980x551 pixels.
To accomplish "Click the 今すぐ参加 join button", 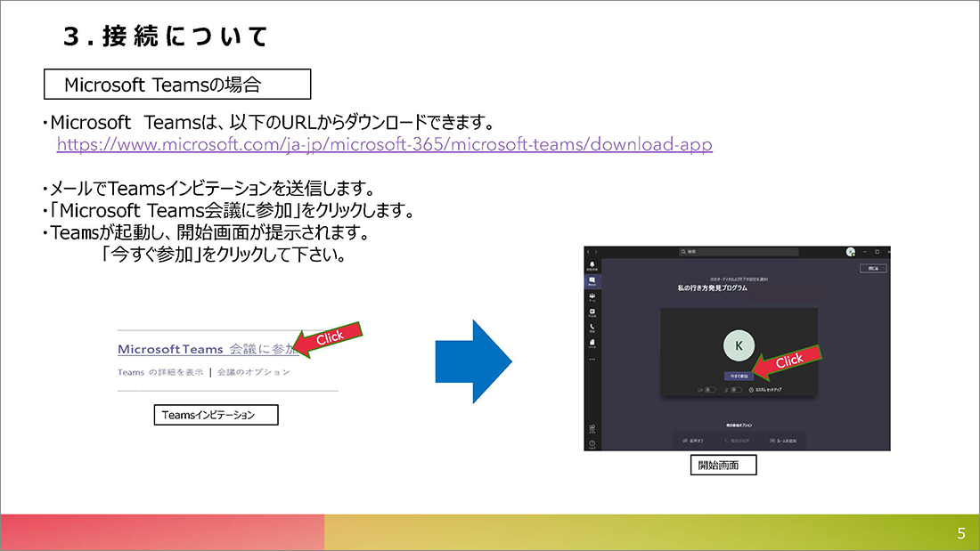I will (x=739, y=376).
